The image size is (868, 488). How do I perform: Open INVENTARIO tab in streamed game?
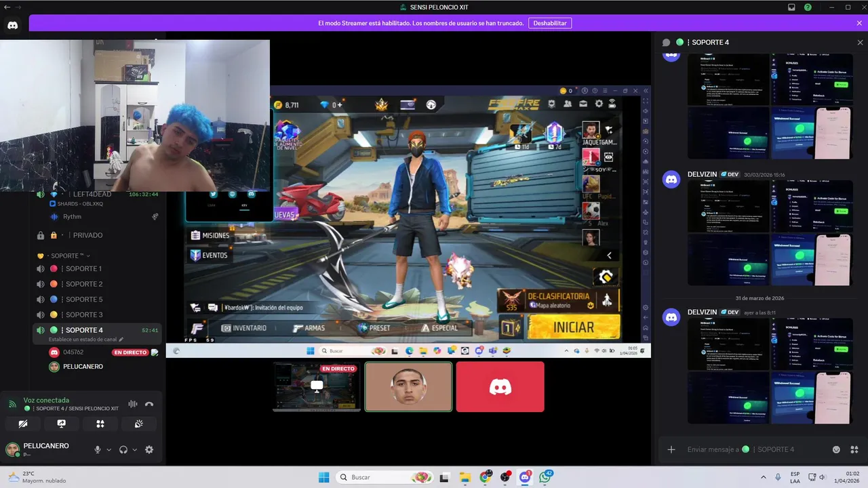point(243,328)
